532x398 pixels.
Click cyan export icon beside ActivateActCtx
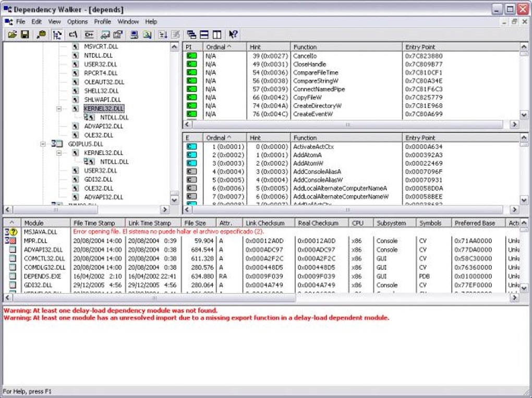192,146
